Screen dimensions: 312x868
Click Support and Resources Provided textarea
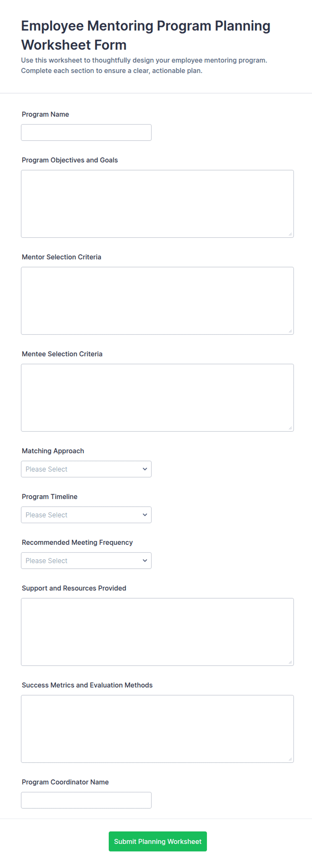157,632
